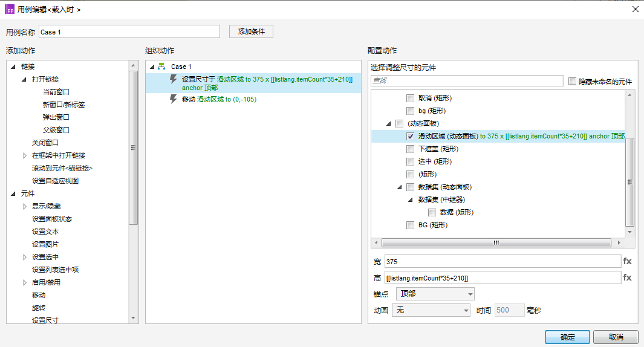644x347 pixels.
Task: Click lightning icon of 设置尺寸于 action
Action: click(174, 79)
